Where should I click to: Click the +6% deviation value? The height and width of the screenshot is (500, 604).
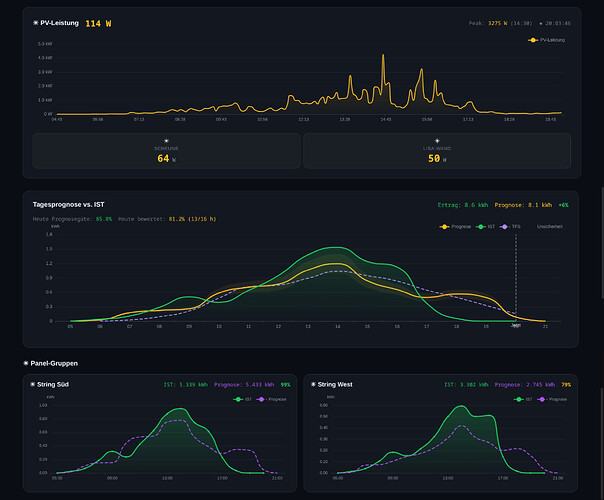point(563,205)
